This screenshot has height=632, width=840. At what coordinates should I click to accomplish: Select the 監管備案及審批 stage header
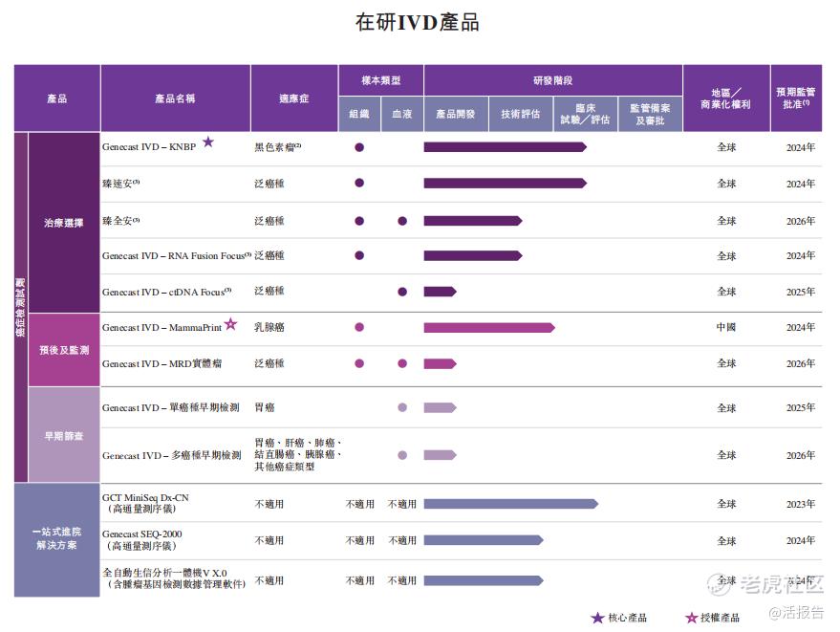[651, 114]
